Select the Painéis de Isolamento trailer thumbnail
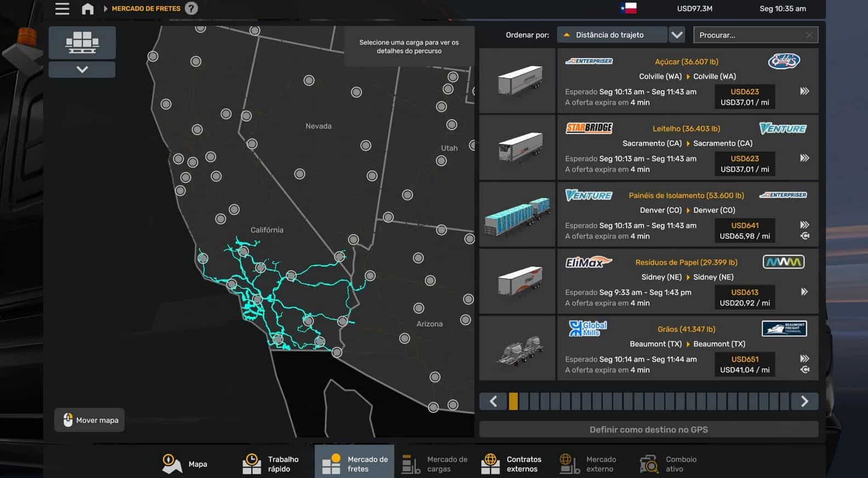This screenshot has width=868, height=478. click(x=517, y=215)
